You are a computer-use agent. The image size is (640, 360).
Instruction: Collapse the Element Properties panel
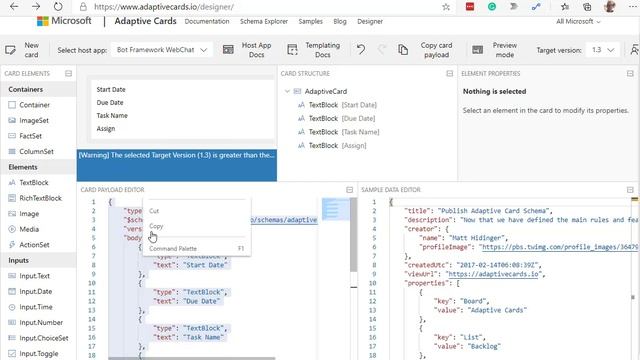pos(630,73)
